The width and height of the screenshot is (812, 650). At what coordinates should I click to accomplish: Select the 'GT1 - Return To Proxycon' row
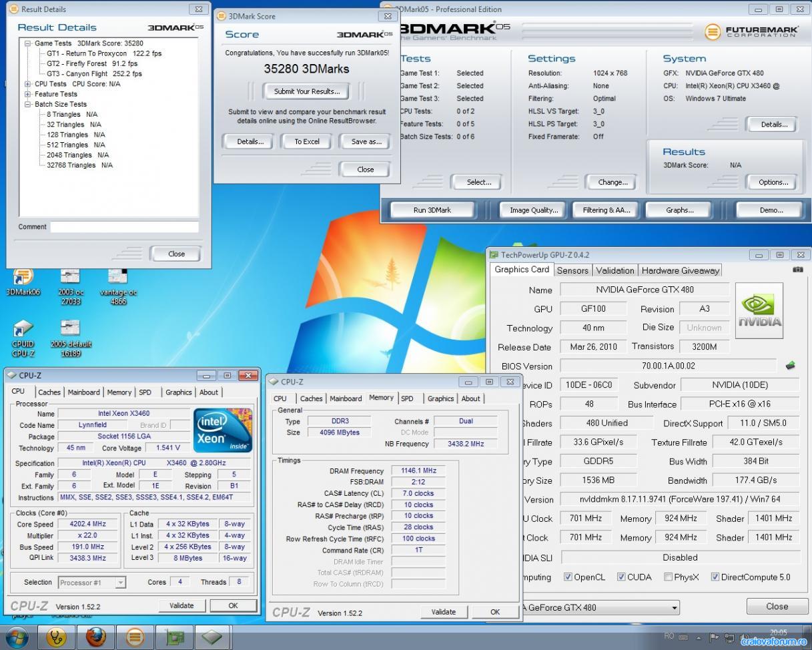(104, 53)
